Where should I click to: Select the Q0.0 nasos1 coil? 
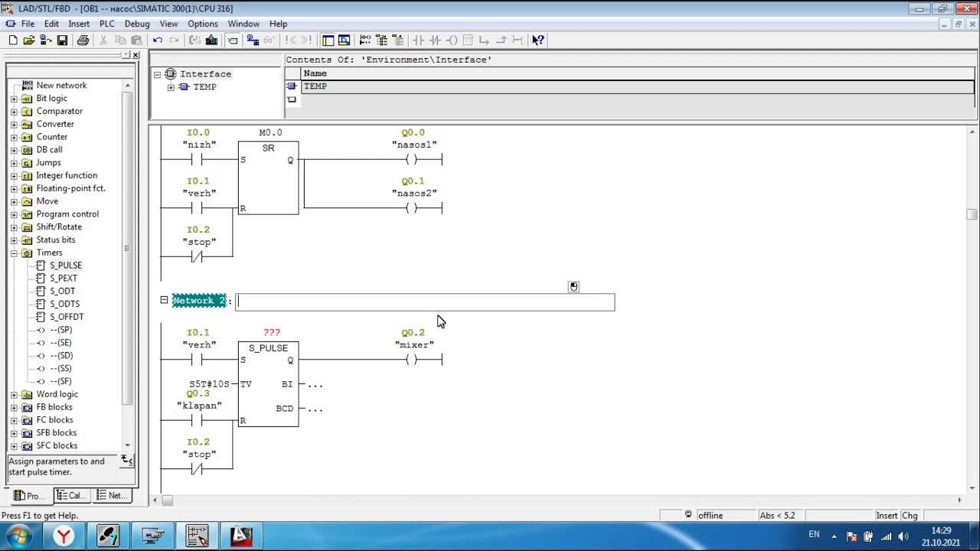click(413, 160)
